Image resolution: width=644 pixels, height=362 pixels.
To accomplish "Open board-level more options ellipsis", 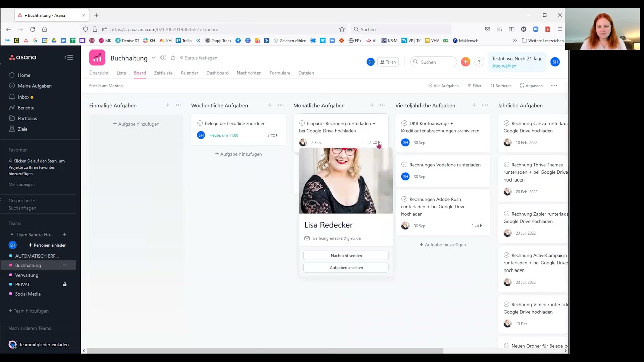I will click(x=554, y=86).
